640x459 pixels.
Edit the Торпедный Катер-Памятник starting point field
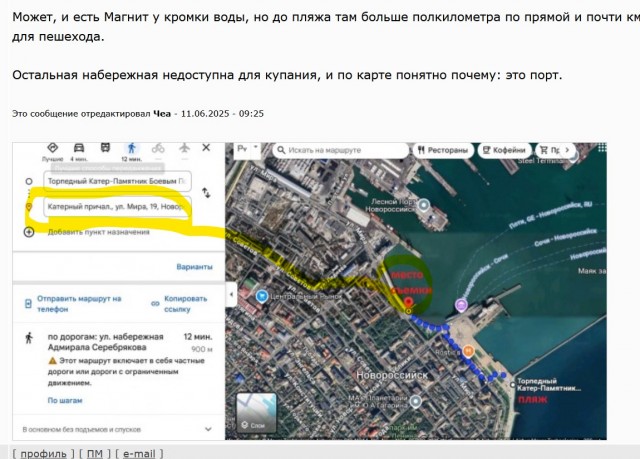coord(117,181)
